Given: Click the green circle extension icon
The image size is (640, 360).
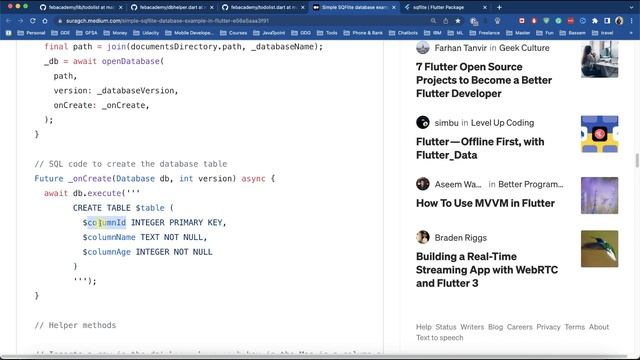Looking at the screenshot, I should pos(558,21).
